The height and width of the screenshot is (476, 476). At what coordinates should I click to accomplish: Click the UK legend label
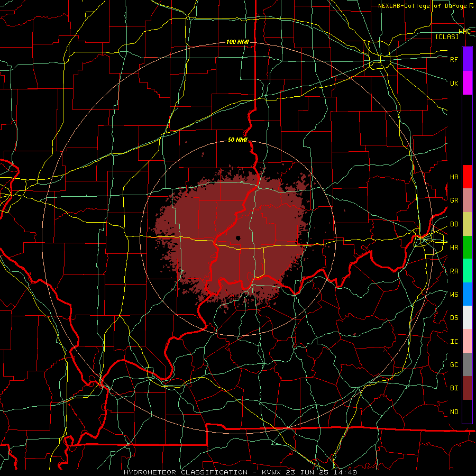tap(454, 83)
